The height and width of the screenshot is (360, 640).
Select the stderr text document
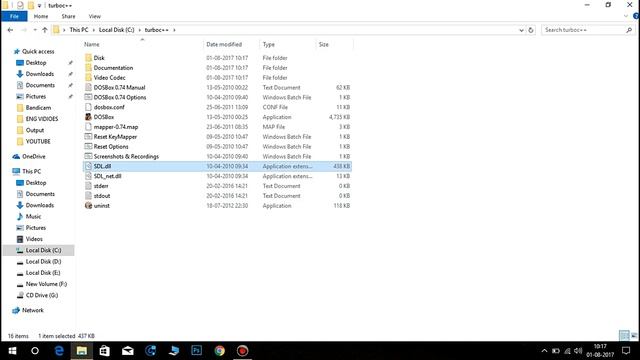[101, 186]
